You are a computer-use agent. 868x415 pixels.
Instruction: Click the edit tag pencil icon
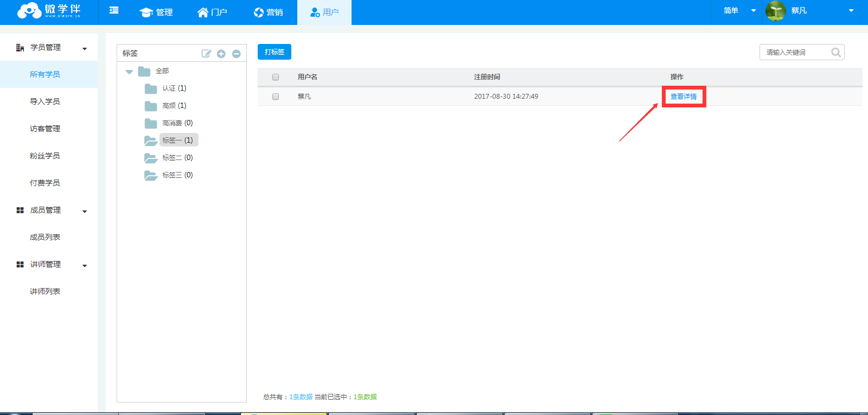(206, 54)
